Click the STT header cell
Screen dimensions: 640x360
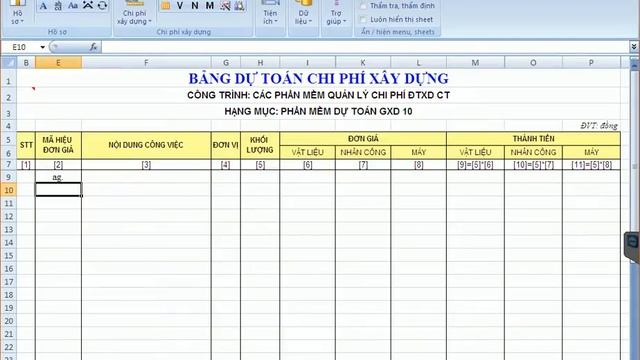pyautogui.click(x=26, y=145)
